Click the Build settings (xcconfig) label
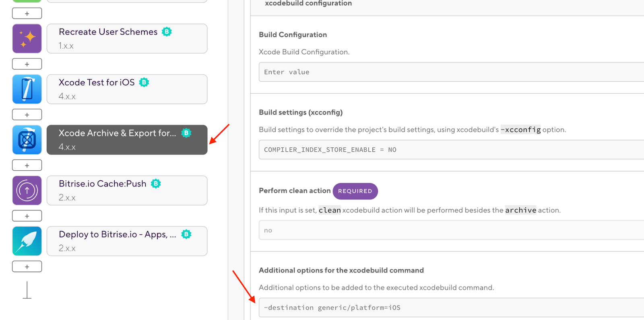This screenshot has width=644, height=320. coord(301,112)
